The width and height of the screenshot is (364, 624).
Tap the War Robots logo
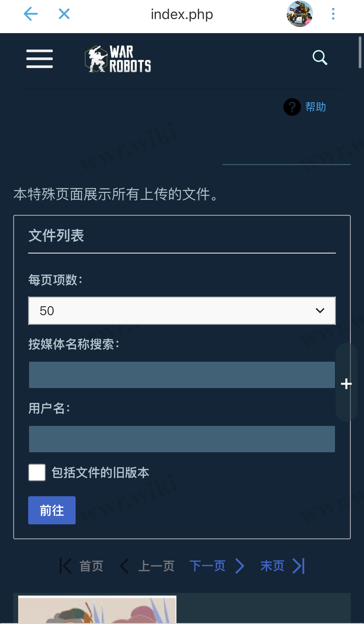[x=118, y=59]
